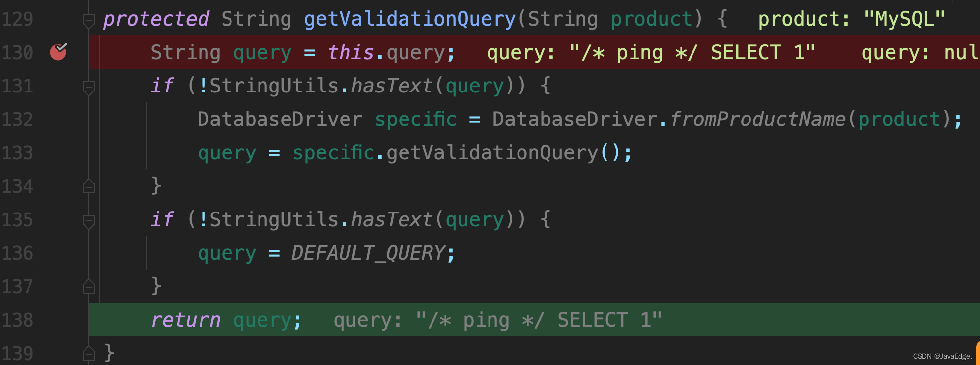Image resolution: width=980 pixels, height=365 pixels.
Task: Collapse the getValidationQuery method at line 129
Action: pos(89,21)
